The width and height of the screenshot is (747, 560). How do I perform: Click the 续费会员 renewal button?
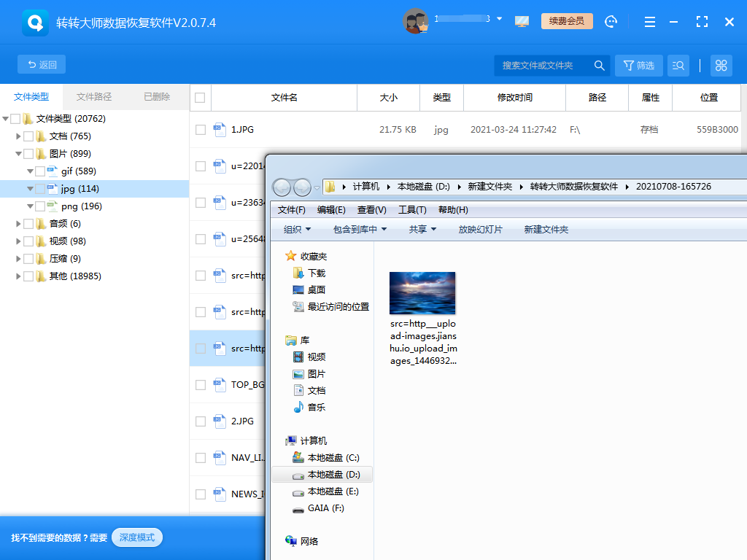click(567, 21)
